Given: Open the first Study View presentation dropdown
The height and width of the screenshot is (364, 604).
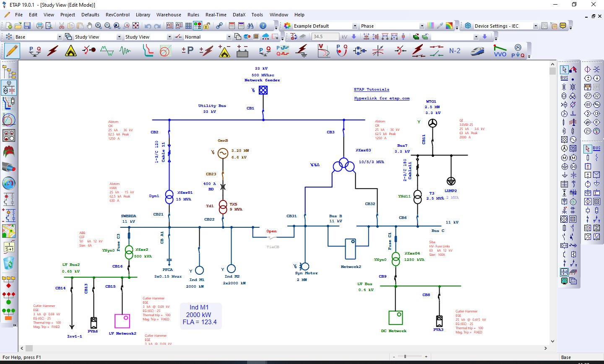Looking at the screenshot, I should coord(119,37).
